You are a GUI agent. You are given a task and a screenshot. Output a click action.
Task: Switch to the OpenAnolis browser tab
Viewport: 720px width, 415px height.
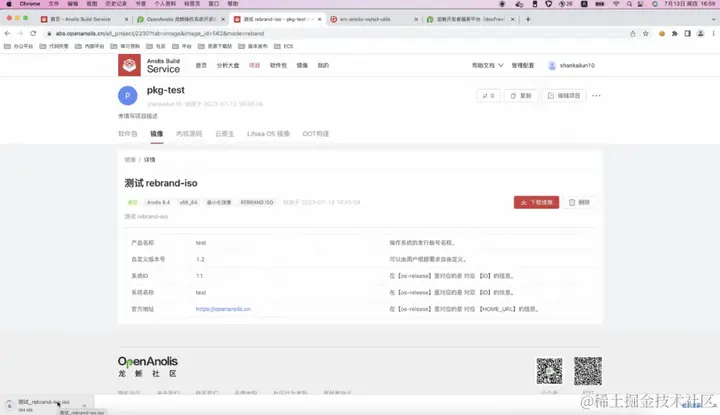click(x=181, y=19)
